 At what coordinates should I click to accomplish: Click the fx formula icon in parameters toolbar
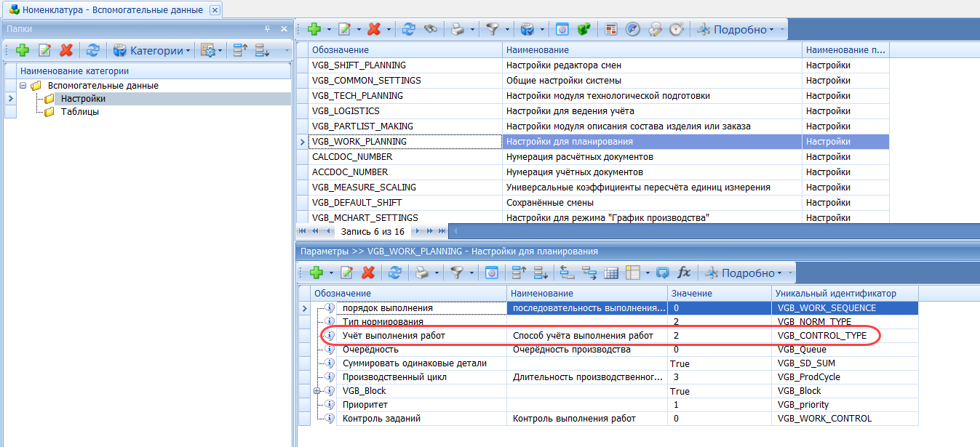click(x=684, y=273)
